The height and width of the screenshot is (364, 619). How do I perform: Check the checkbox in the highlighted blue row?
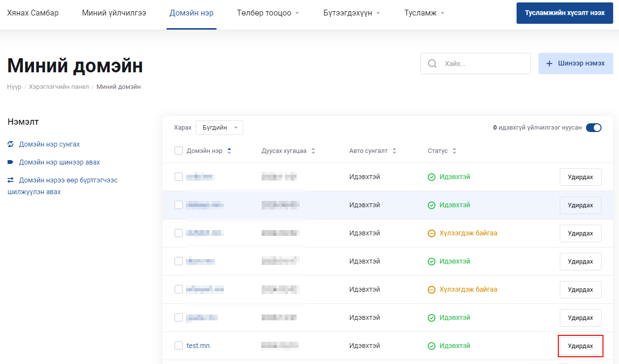179,205
